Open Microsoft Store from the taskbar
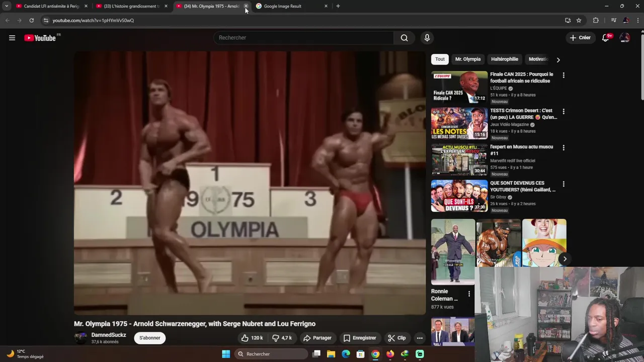Viewport: 644px width, 362px height. [x=360, y=354]
